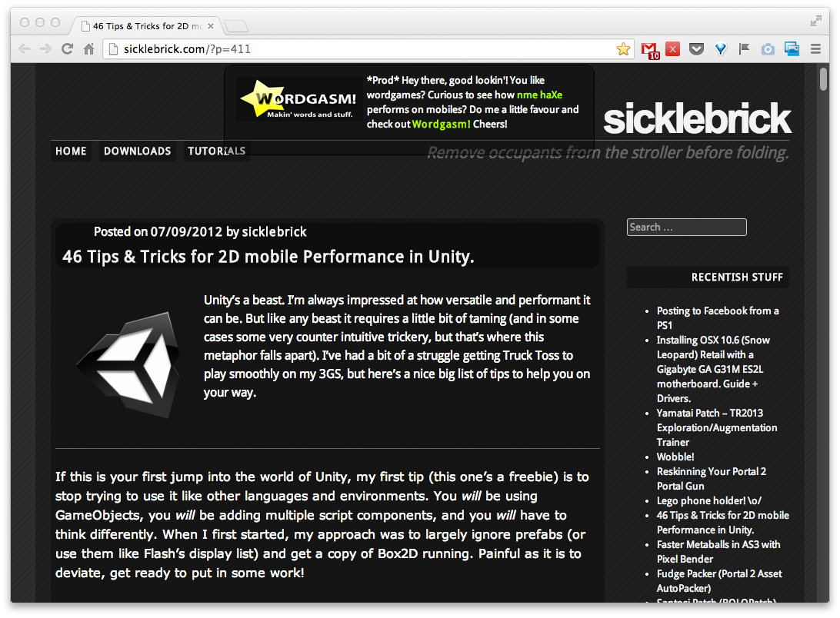The image size is (840, 618).
Task: Open sidebar '46 Tips & Tricks for 2D mobile' link
Action: (x=722, y=522)
